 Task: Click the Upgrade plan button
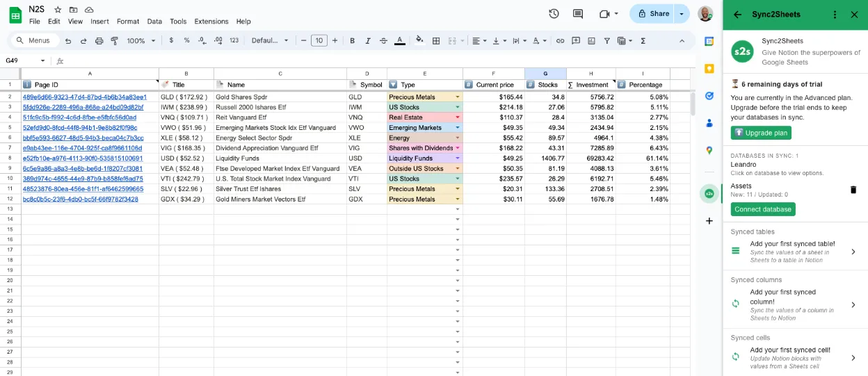[761, 133]
